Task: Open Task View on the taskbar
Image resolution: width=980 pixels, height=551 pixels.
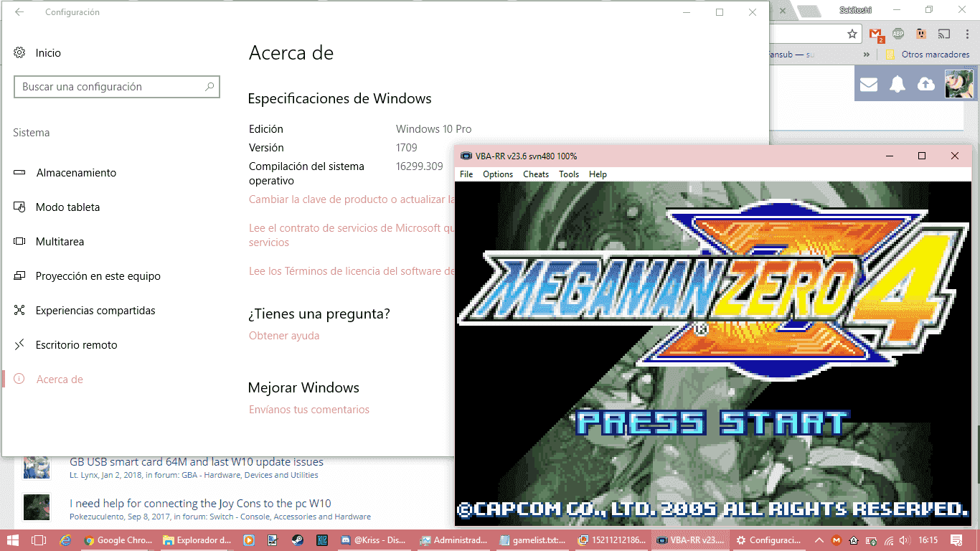Action: [39, 540]
